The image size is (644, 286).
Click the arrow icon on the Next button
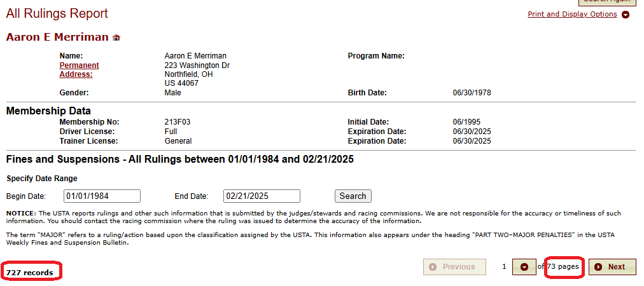[598, 267]
